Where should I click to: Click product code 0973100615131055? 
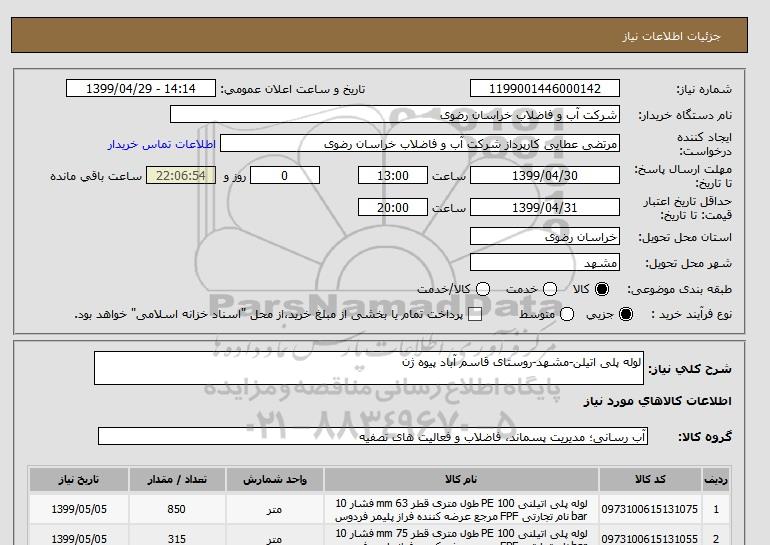[x=650, y=539]
